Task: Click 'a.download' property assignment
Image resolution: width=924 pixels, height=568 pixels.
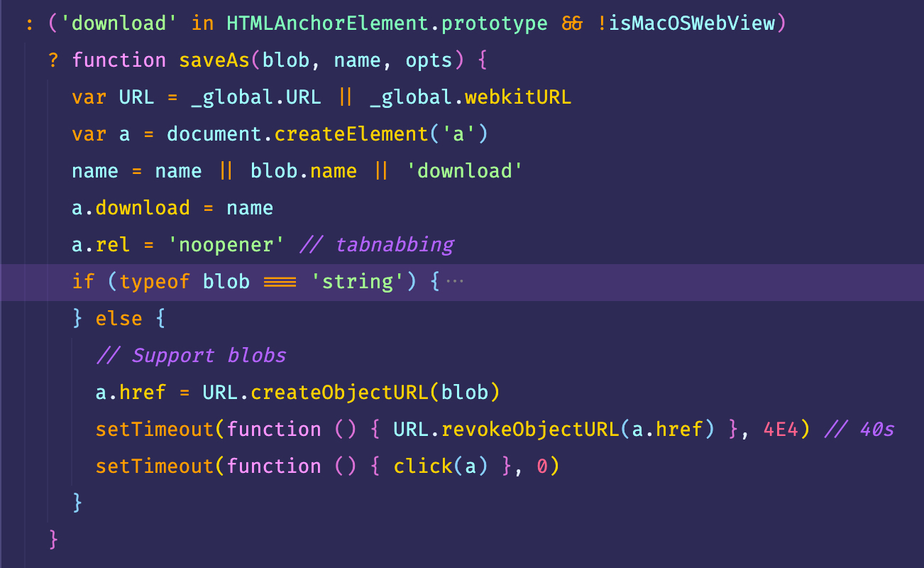Action: pos(131,208)
